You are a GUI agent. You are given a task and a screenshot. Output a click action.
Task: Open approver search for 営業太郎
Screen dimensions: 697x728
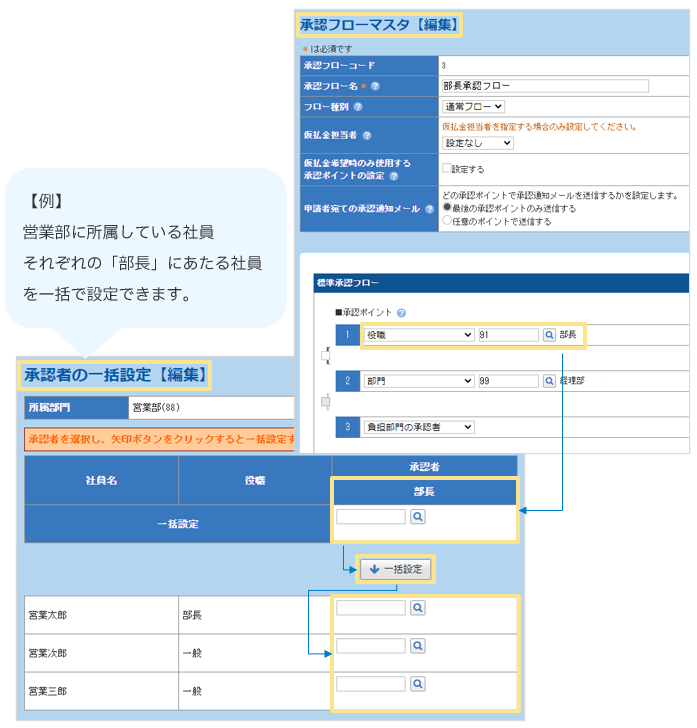pyautogui.click(x=418, y=608)
